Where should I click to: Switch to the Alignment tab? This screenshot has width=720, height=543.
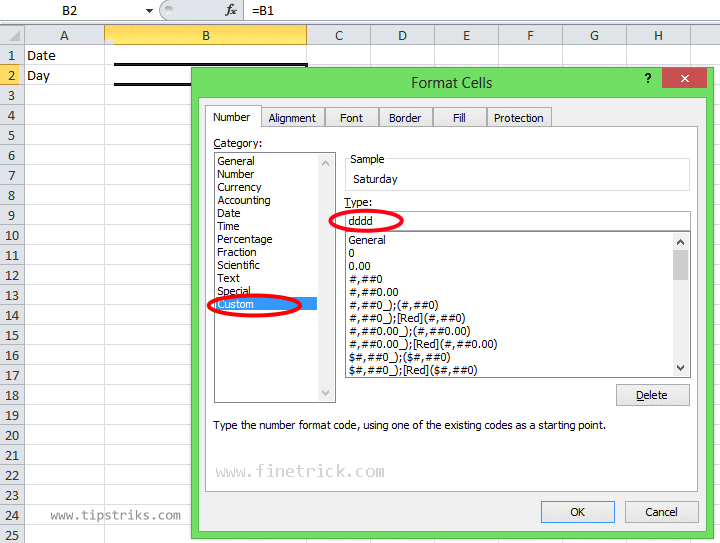[x=292, y=118]
